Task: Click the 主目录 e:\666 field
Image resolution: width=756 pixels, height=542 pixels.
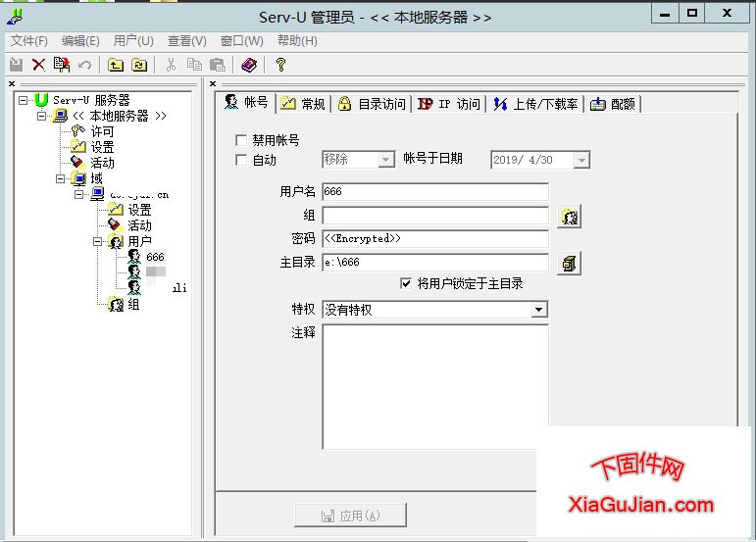Action: tap(435, 262)
